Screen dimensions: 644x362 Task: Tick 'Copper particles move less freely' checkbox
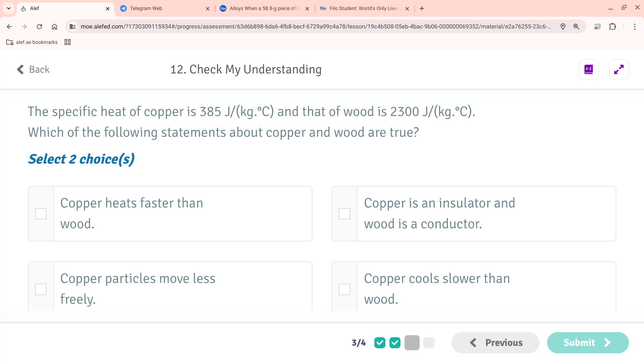click(41, 289)
